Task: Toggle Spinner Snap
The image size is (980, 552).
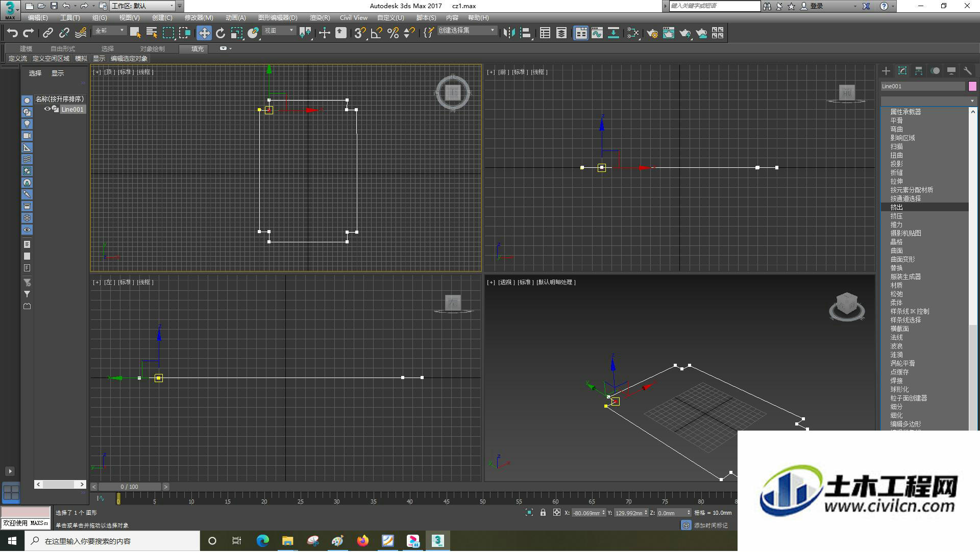Action: click(x=409, y=33)
